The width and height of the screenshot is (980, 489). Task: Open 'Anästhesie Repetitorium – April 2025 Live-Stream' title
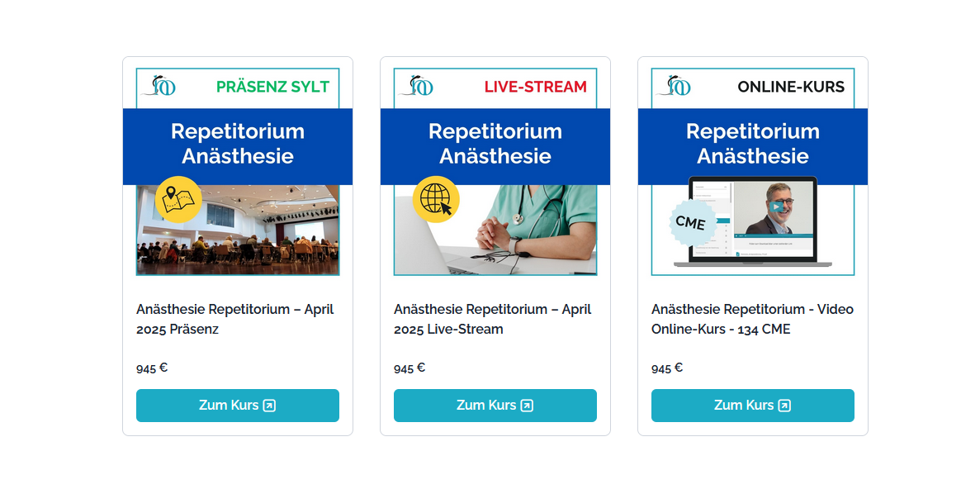492,319
